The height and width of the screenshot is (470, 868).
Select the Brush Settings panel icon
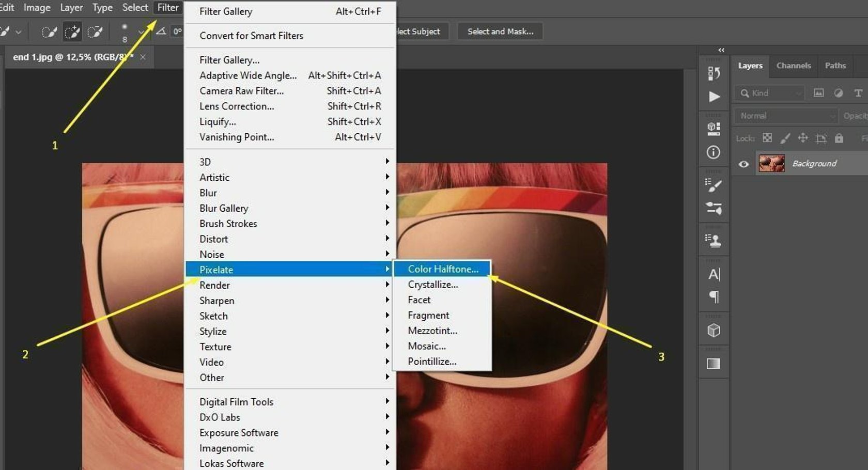pos(715,184)
